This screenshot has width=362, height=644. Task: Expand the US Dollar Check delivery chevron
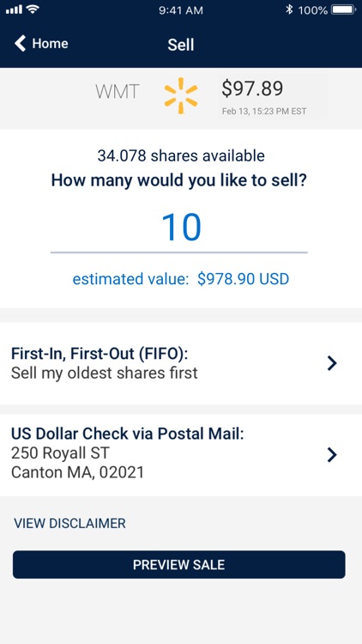tap(332, 454)
